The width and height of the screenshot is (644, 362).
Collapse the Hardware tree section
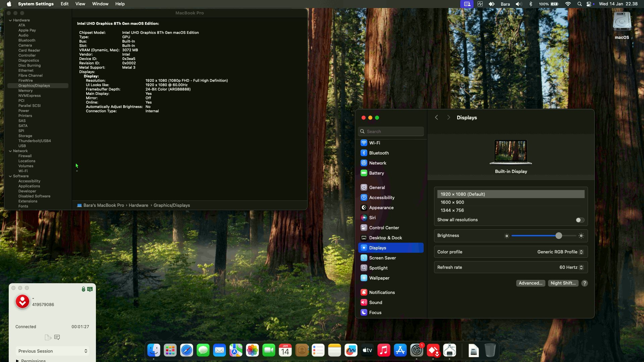tap(10, 20)
